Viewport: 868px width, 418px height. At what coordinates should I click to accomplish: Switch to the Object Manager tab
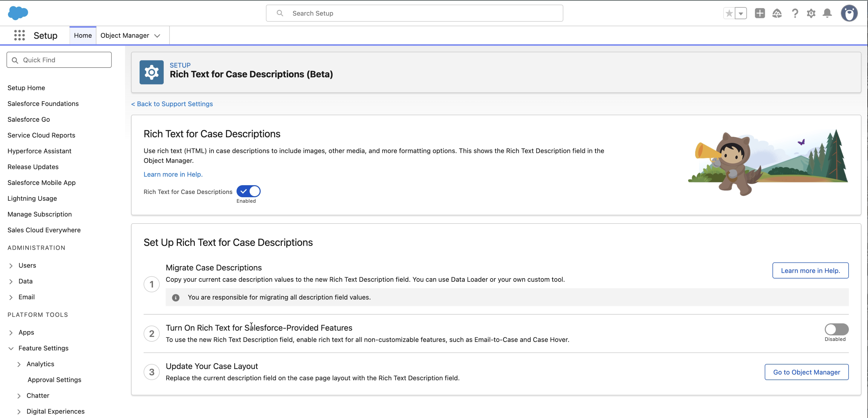tap(125, 35)
